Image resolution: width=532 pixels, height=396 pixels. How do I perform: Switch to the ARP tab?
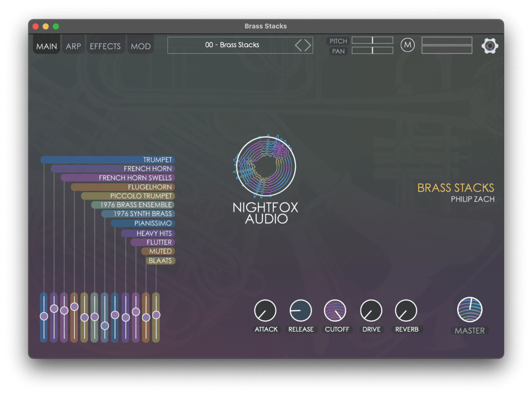pyautogui.click(x=73, y=46)
